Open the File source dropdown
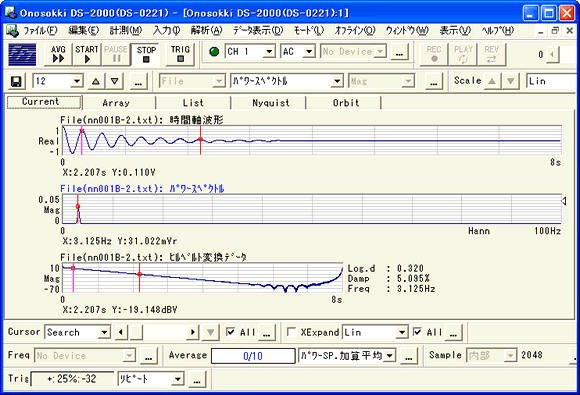This screenshot has height=395, width=580. 219,81
